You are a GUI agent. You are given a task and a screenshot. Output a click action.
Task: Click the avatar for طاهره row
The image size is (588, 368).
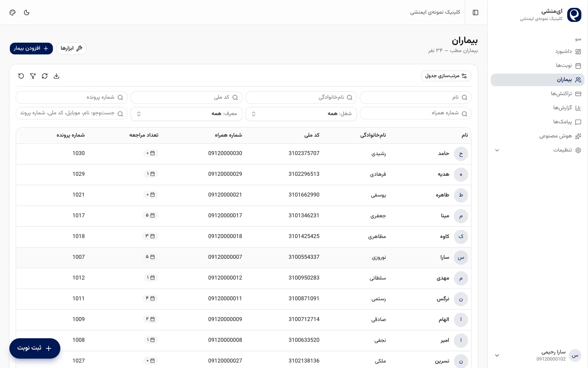(461, 195)
